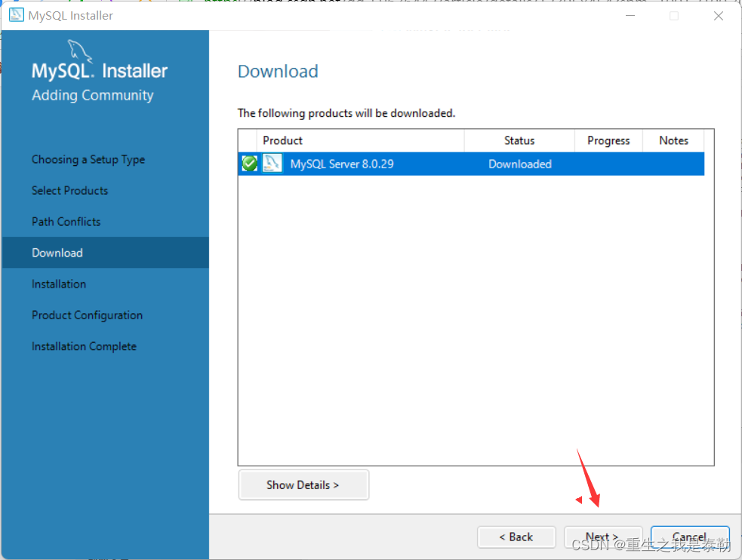Select MySQL Server 8.0.29 row text

[342, 164]
